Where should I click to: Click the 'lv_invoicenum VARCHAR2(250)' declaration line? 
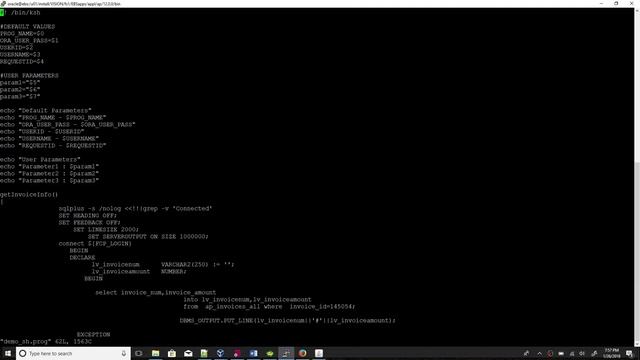pos(163,264)
